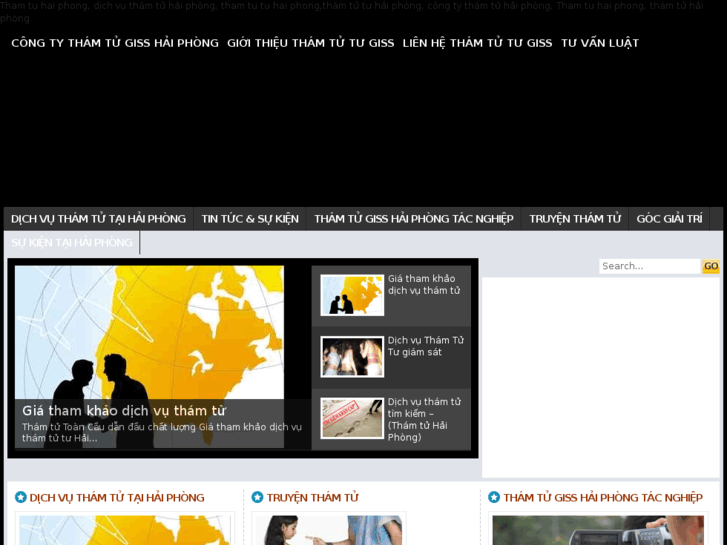Click star icon beside TRUYỆN THÁM TỬ heading
This screenshot has width=727, height=545.
pos(257,497)
